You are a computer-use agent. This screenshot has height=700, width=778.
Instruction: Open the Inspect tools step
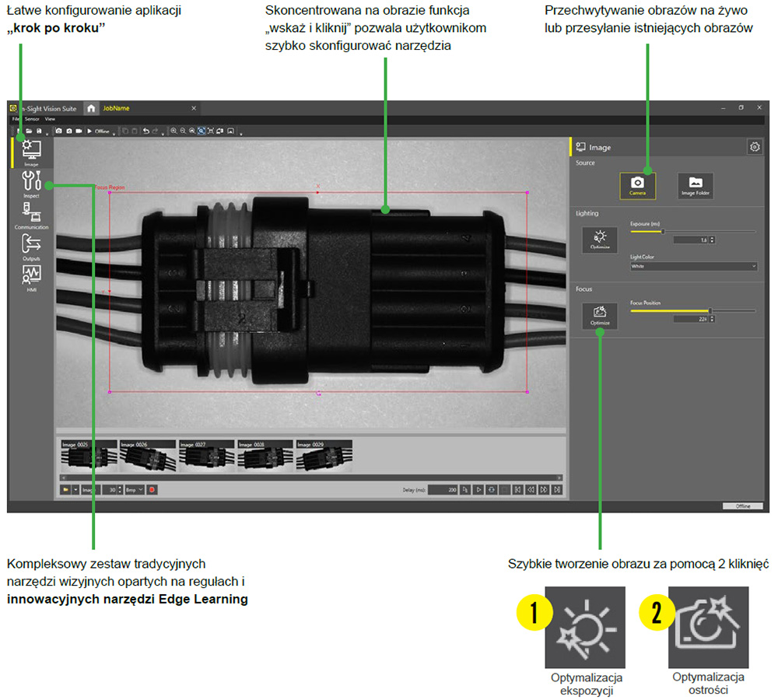click(31, 184)
